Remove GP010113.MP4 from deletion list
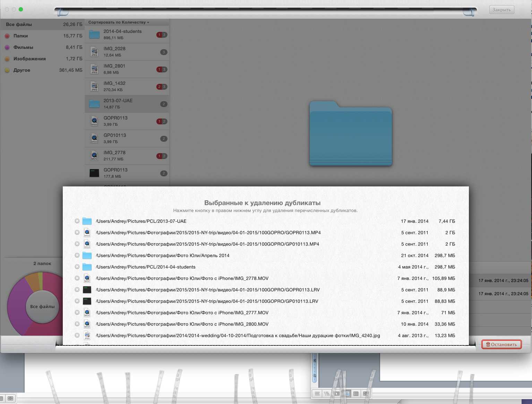 [x=77, y=244]
